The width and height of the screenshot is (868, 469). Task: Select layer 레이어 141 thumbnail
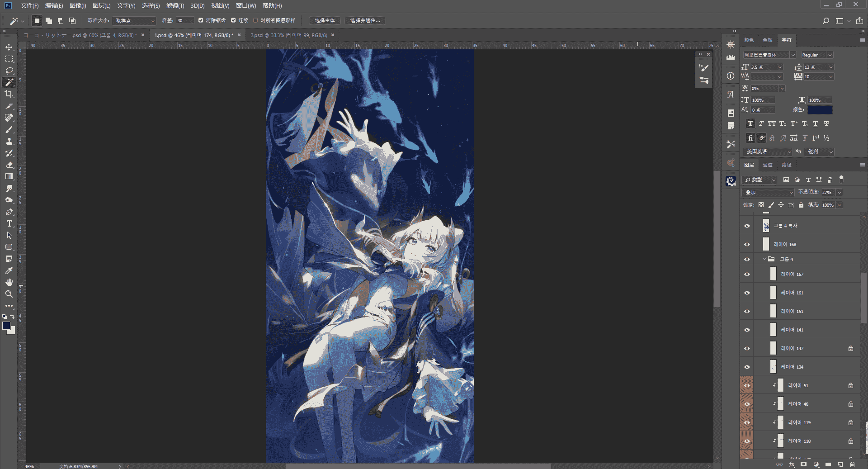(x=773, y=330)
